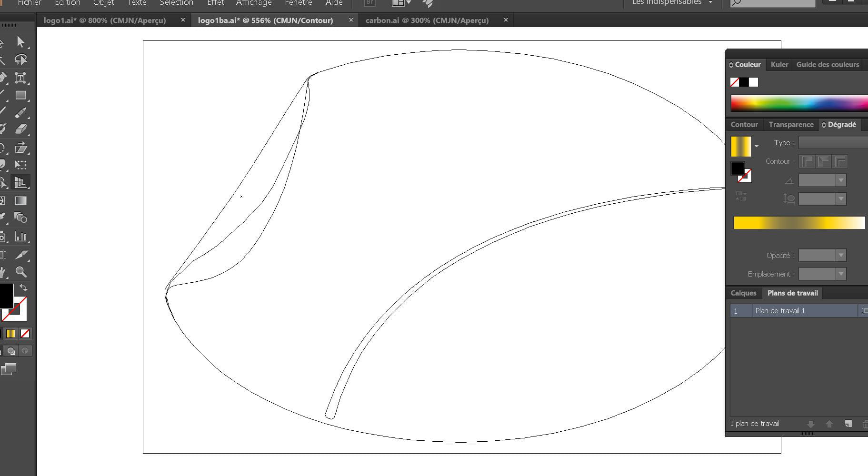Click the gradient preview thumbnail

pyautogui.click(x=741, y=147)
